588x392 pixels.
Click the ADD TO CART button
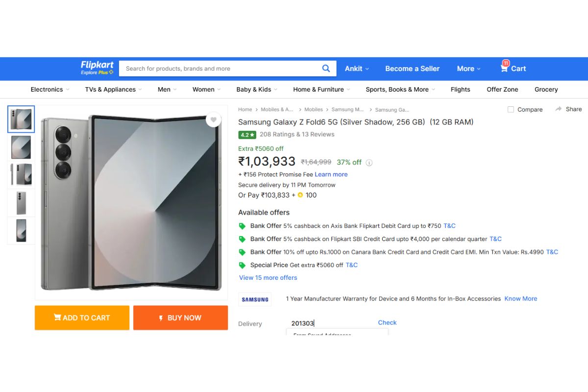coord(81,318)
